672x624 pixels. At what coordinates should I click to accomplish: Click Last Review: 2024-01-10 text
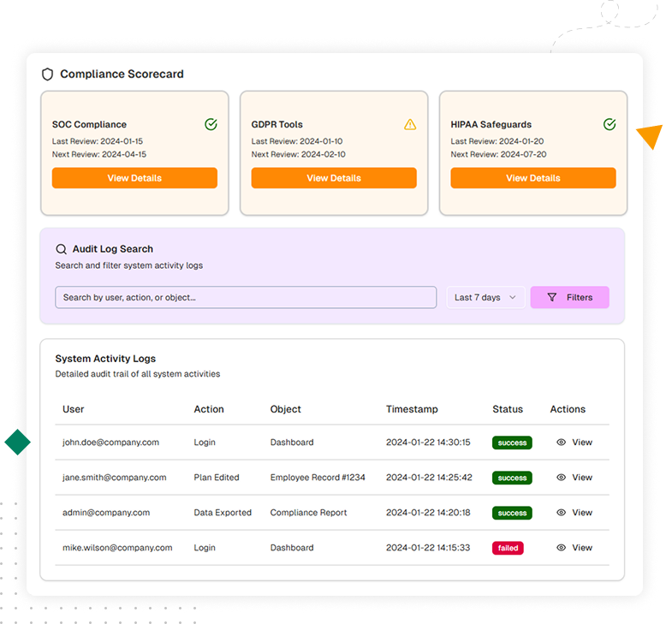(296, 141)
